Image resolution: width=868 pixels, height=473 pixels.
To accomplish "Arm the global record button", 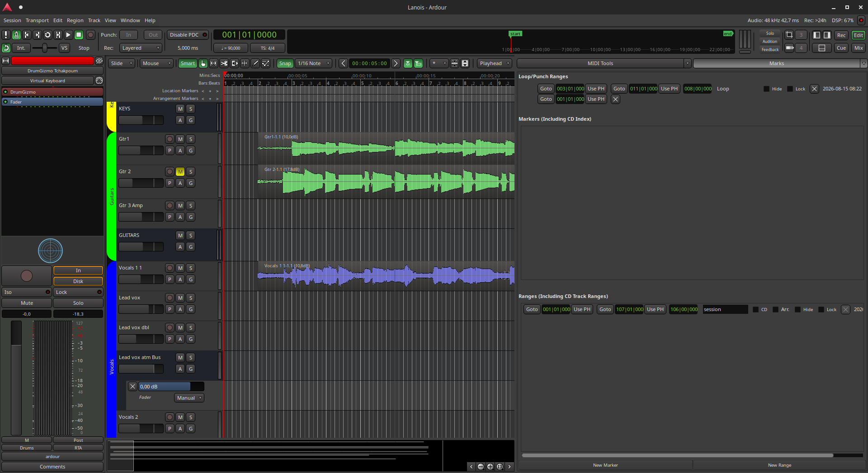I will click(x=90, y=35).
